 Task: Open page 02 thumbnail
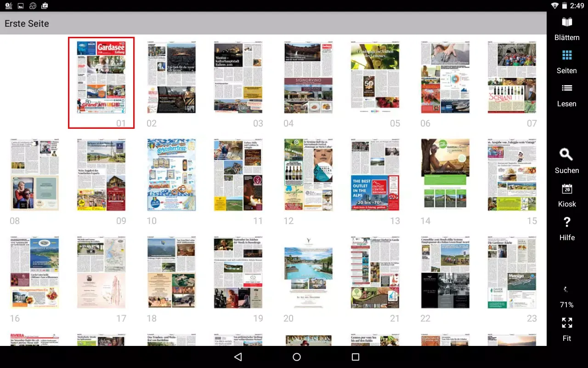tap(171, 78)
